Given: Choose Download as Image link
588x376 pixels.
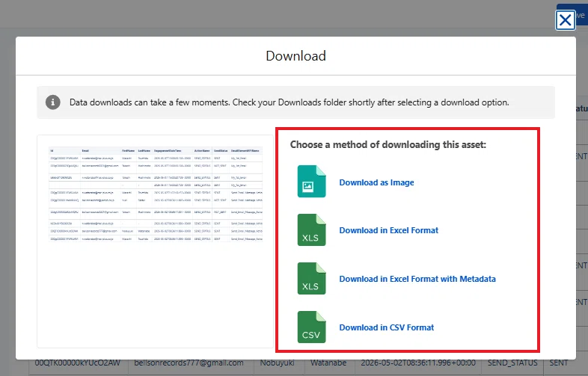Looking at the screenshot, I should pyautogui.click(x=376, y=182).
